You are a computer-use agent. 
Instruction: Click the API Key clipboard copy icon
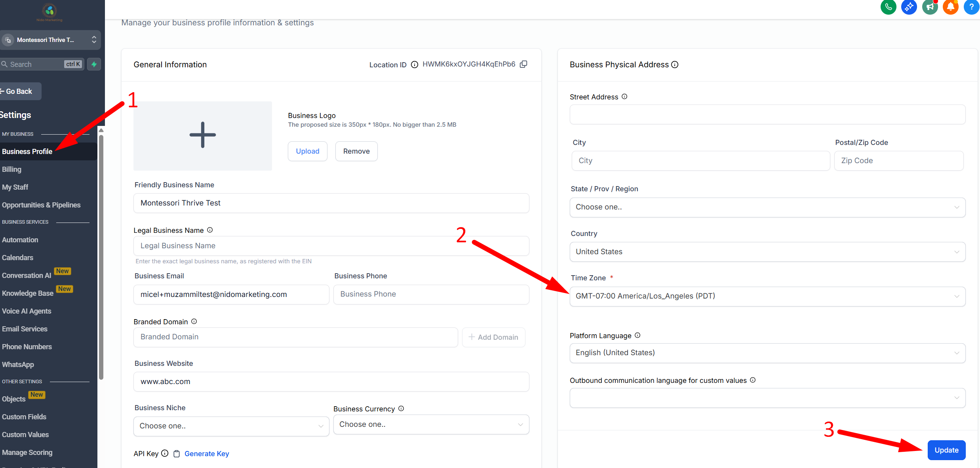click(x=177, y=454)
